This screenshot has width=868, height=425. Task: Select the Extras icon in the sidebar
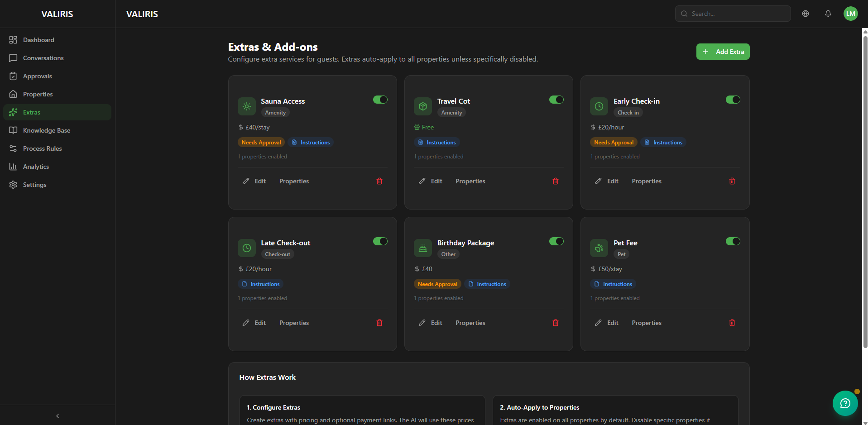point(14,112)
